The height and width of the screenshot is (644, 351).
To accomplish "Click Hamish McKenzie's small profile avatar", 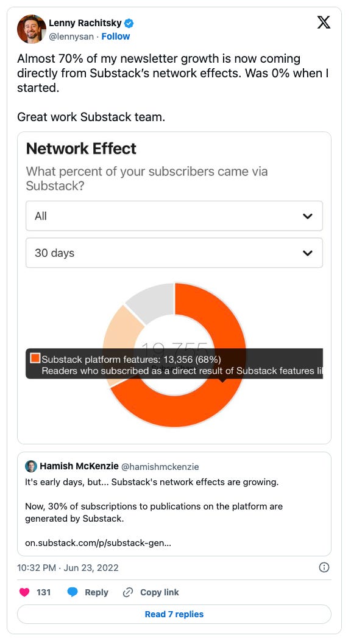I will (x=30, y=466).
